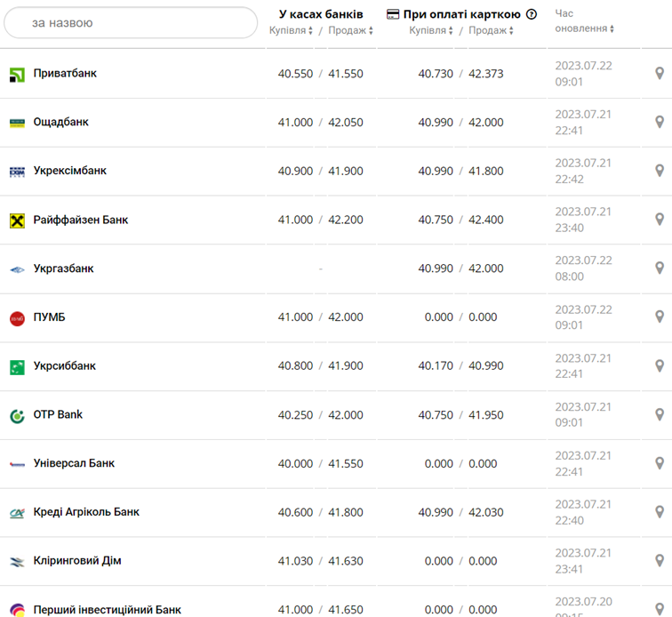Viewport: 672px width, 617px height.
Task: Open the Укрексімбанк bank link
Action: 70,171
